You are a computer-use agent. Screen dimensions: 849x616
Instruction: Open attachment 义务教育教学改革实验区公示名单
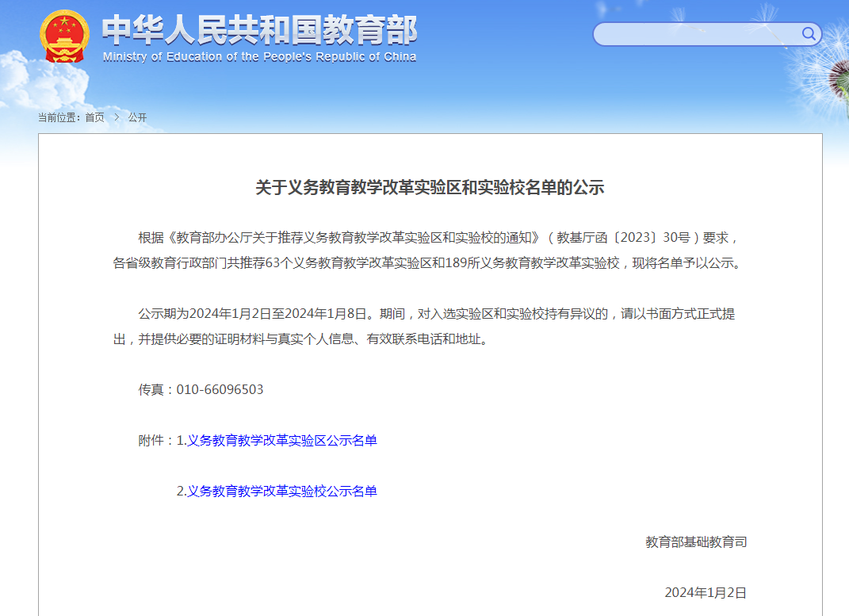pos(282,441)
